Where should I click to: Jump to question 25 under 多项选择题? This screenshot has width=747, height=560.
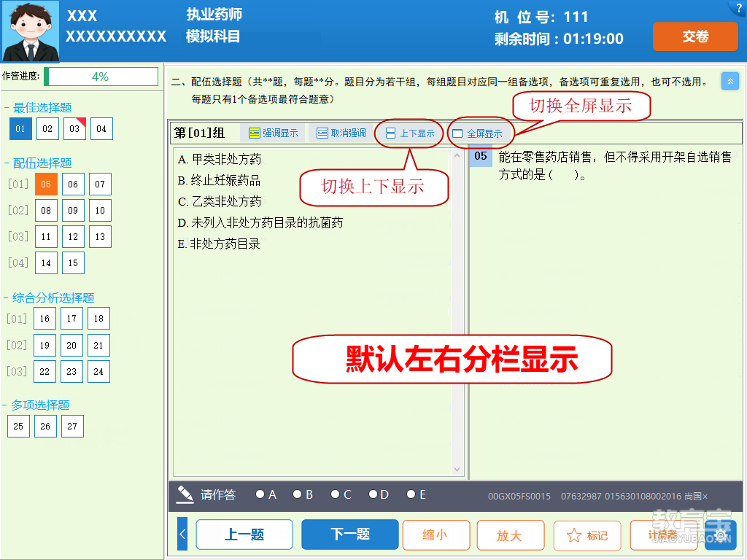18,426
